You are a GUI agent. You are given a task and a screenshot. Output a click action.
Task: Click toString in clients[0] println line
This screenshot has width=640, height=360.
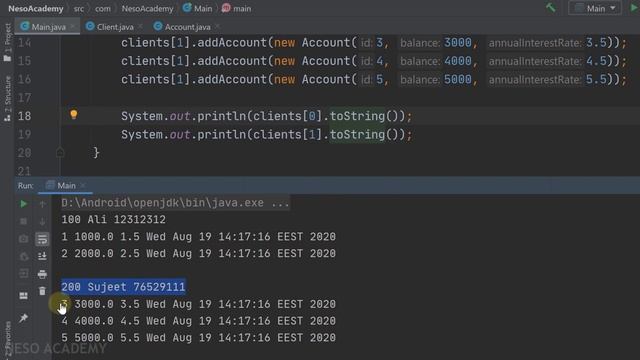tap(357, 116)
